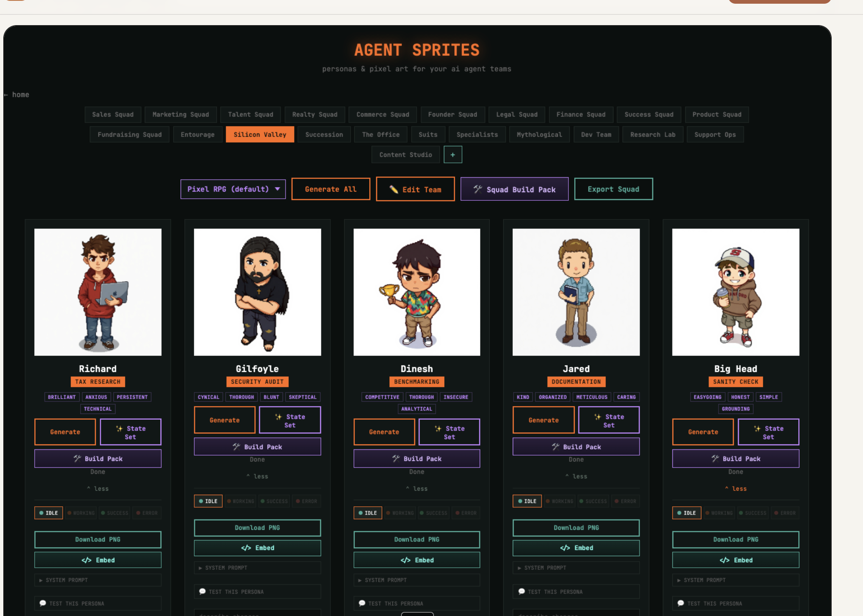The image size is (863, 616).
Task: Click the Generate All button
Action: pos(331,189)
